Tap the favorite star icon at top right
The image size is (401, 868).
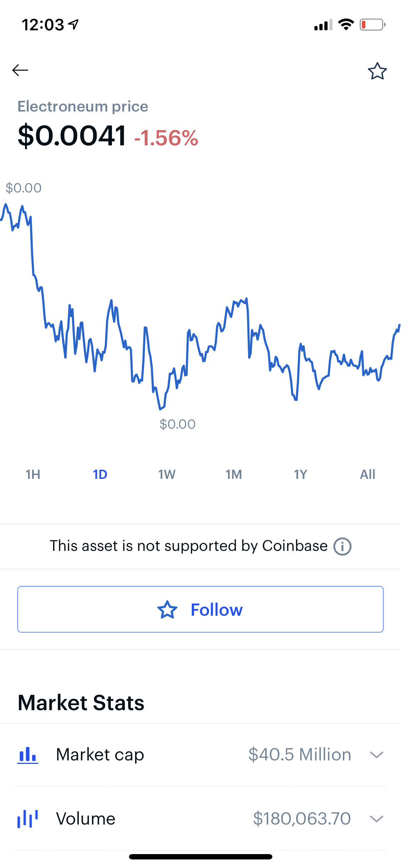click(377, 71)
